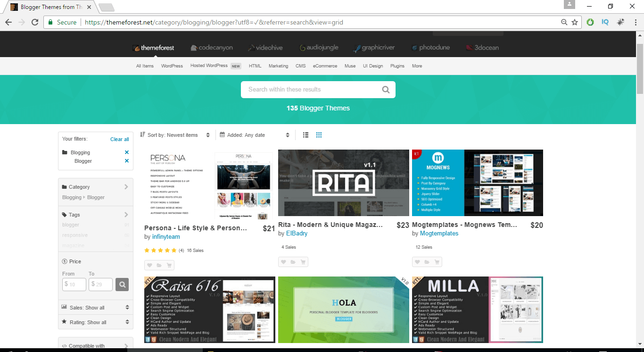644x352 pixels.
Task: Click Search within these results field
Action: click(311, 90)
